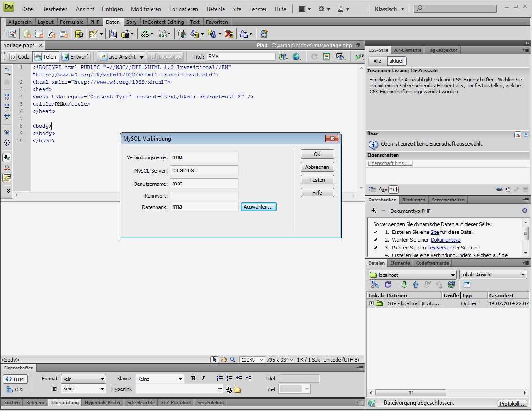Expand the Site - localhost folder
This screenshot has height=411, width=532.
click(x=371, y=303)
